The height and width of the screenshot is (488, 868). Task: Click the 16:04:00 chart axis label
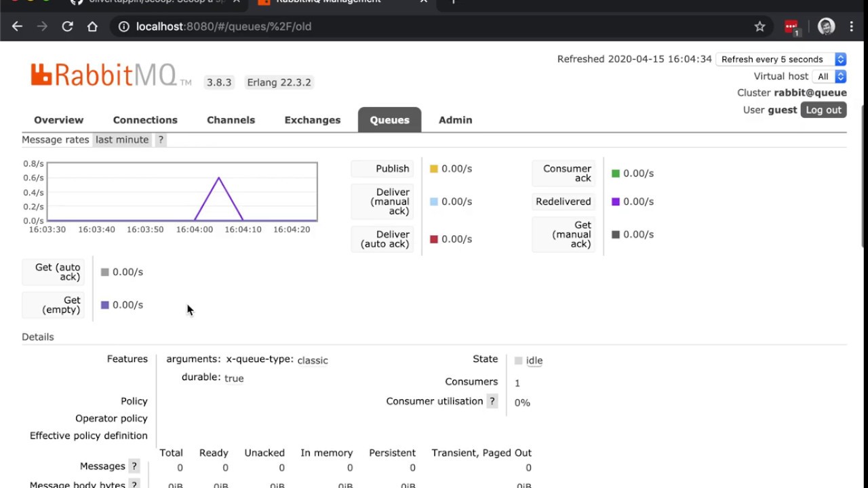click(195, 230)
